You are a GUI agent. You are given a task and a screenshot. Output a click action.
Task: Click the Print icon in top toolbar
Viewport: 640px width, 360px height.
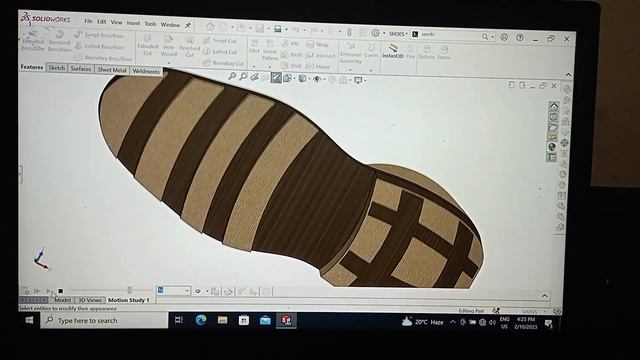[x=278, y=29]
